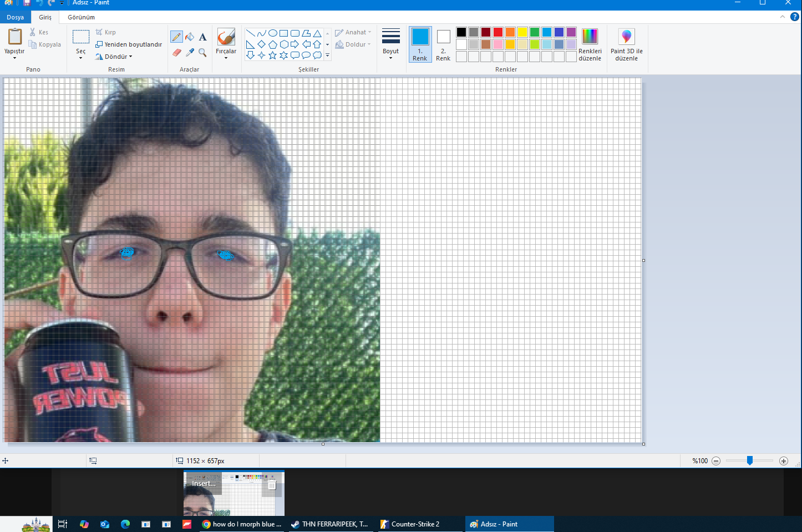The height and width of the screenshot is (532, 802).
Task: Open the Döndür rotate dropdown
Action: [x=115, y=57]
